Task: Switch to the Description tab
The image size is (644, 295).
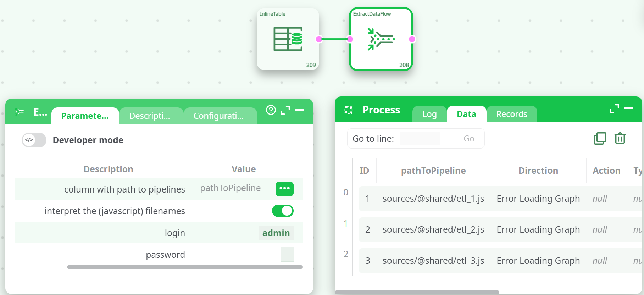Action: [150, 116]
